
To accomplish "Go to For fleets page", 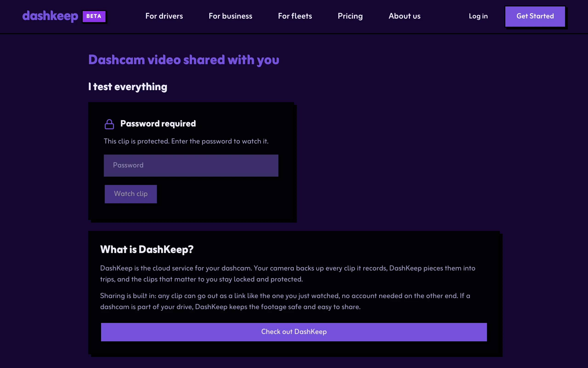I will [x=295, y=16].
